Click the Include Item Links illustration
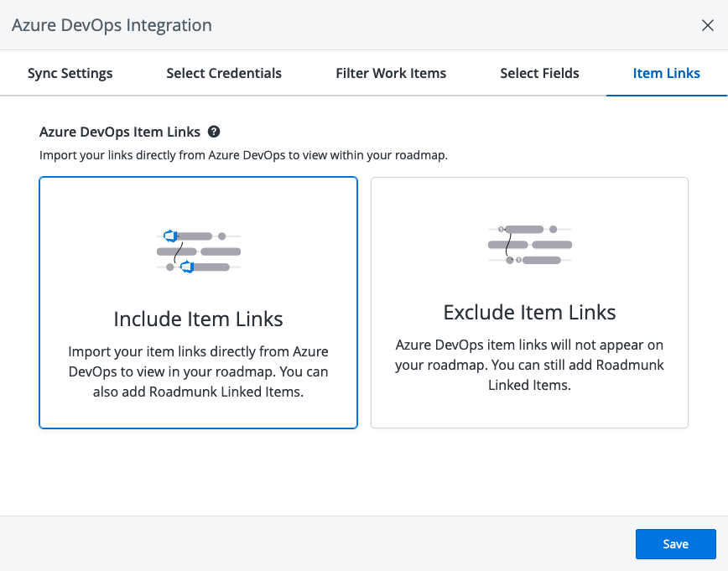This screenshot has height=571, width=728. pyautogui.click(x=198, y=251)
